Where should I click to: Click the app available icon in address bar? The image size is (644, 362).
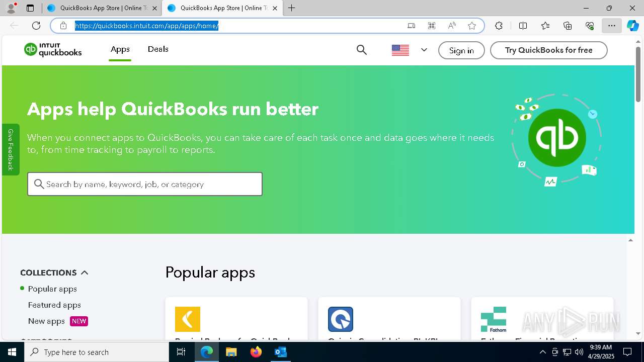pyautogui.click(x=411, y=26)
